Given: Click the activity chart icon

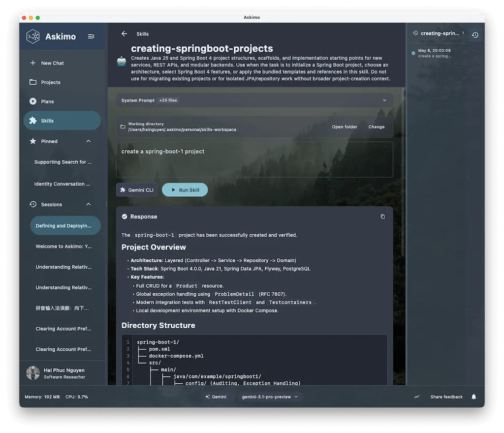Looking at the screenshot, I should coord(417,397).
